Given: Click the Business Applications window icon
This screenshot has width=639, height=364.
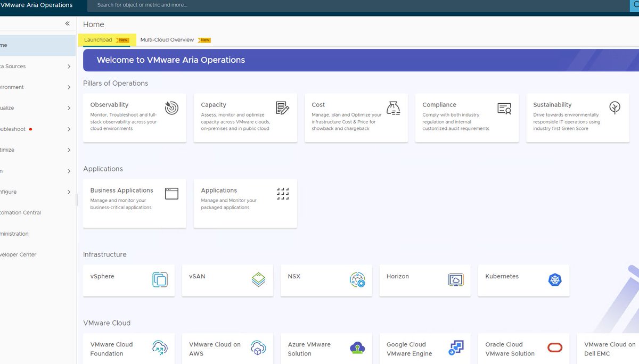Looking at the screenshot, I should (x=171, y=193).
